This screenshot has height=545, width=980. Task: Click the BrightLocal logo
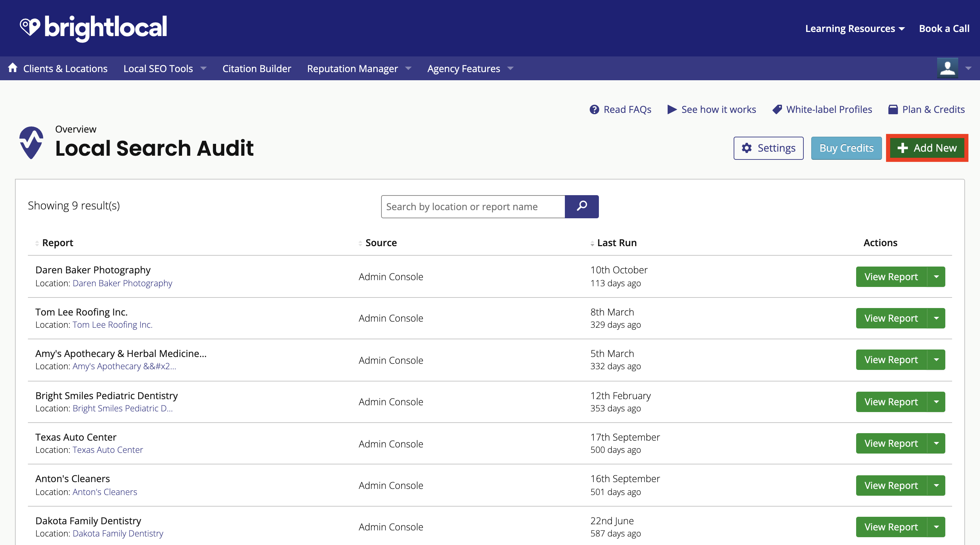(x=93, y=28)
